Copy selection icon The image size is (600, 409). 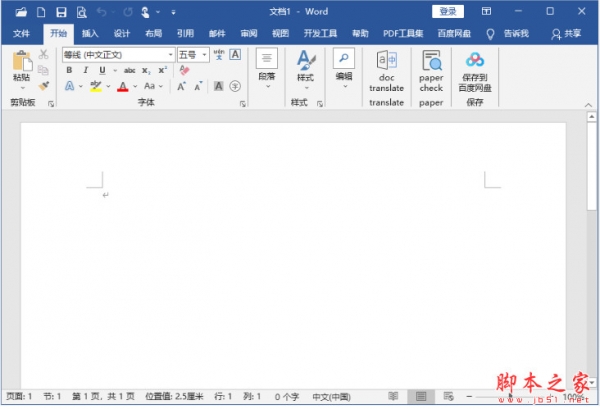pos(43,70)
